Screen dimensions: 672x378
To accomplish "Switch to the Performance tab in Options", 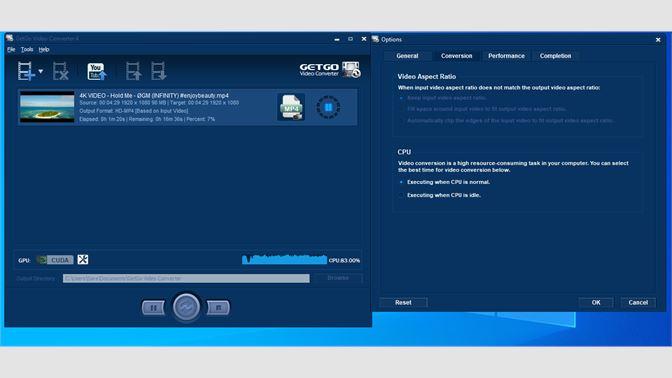I will point(506,56).
